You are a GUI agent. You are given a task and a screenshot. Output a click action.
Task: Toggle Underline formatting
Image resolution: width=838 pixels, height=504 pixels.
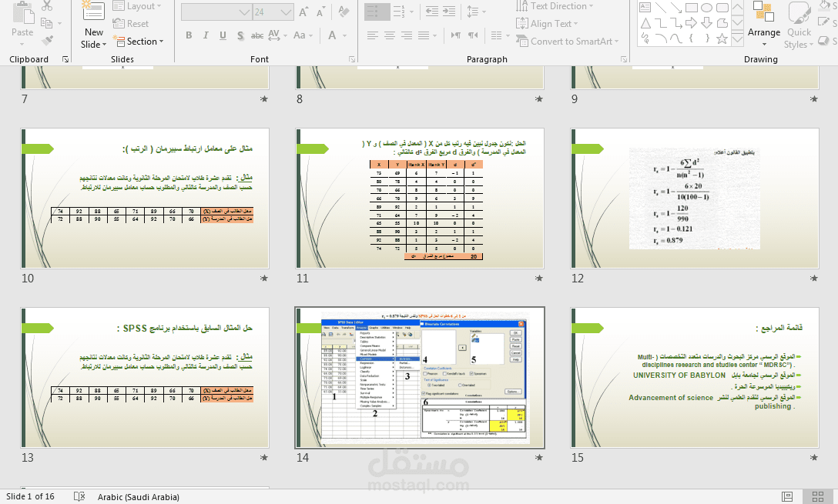pyautogui.click(x=223, y=35)
